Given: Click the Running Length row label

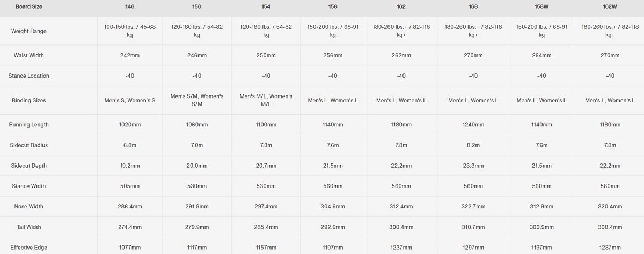Looking at the screenshot, I should [x=29, y=125].
